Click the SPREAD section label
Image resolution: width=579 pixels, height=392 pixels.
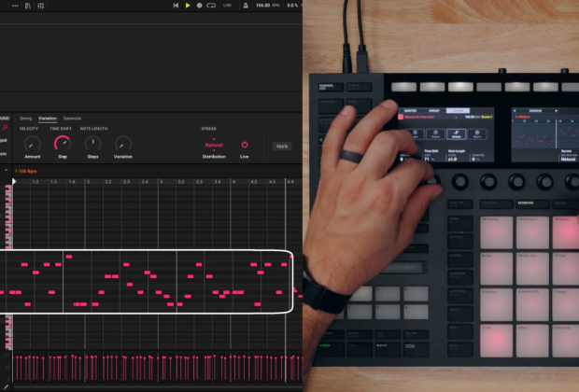[x=208, y=129]
